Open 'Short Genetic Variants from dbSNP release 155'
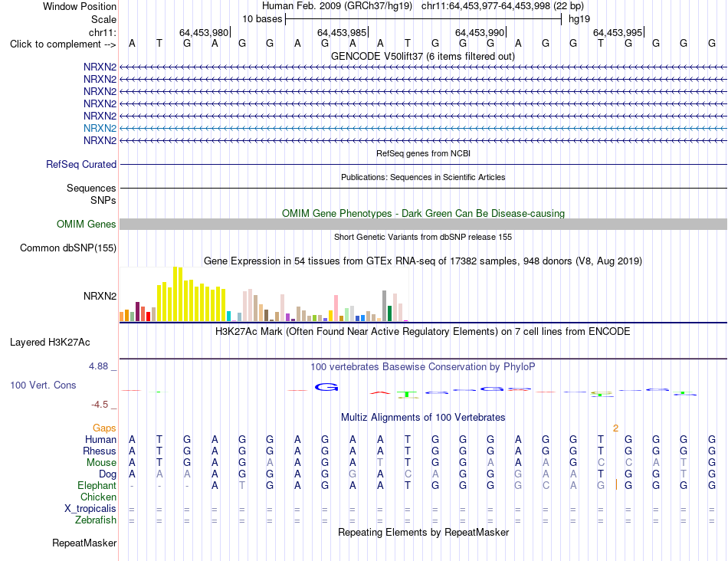The image size is (728, 561). pos(423,237)
